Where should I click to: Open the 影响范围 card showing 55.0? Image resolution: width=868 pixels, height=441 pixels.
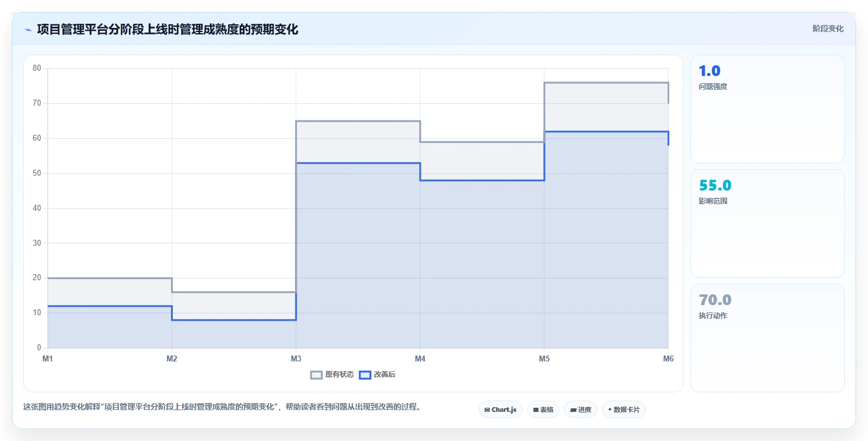[x=767, y=223]
